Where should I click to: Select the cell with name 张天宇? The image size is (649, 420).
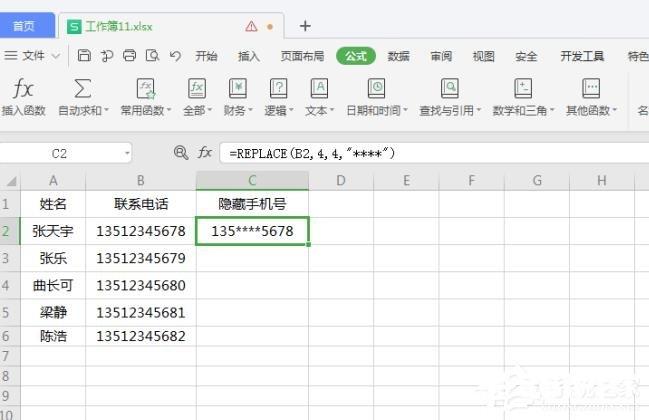pyautogui.click(x=53, y=231)
